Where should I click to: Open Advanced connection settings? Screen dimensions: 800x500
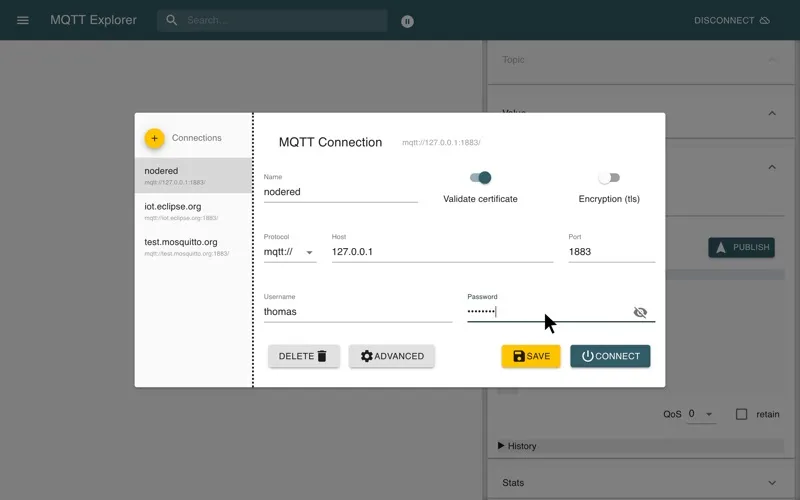[x=392, y=356]
